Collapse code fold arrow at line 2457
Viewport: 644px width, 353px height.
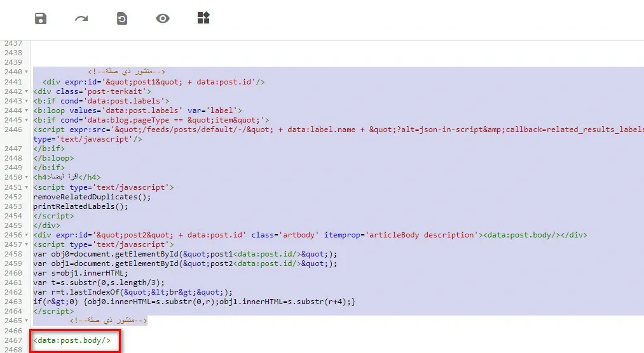(27, 244)
